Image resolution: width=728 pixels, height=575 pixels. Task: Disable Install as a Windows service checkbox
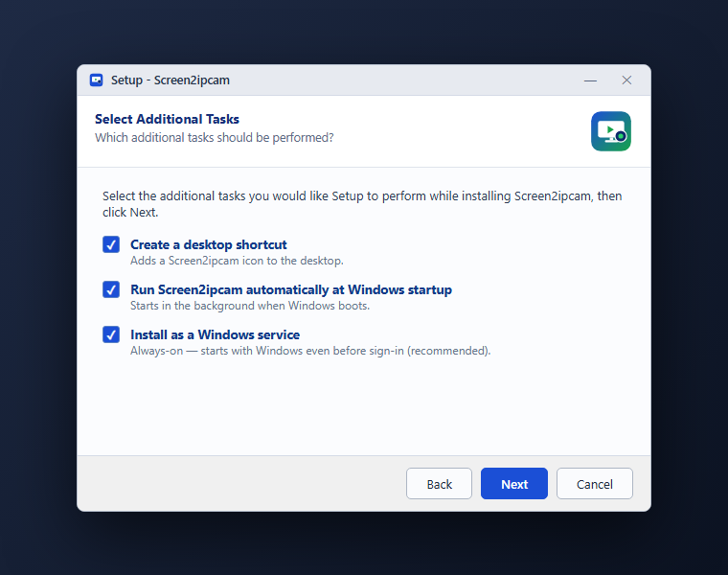(x=111, y=334)
